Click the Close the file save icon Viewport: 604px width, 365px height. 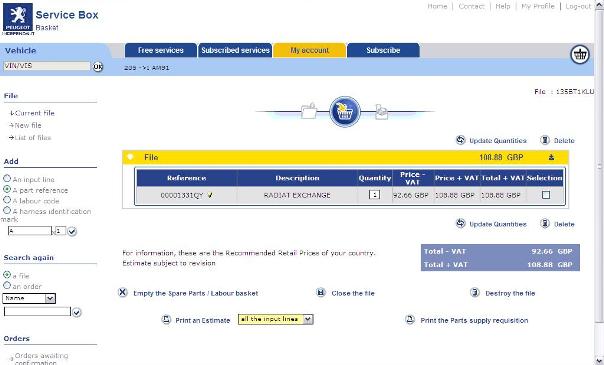321,293
